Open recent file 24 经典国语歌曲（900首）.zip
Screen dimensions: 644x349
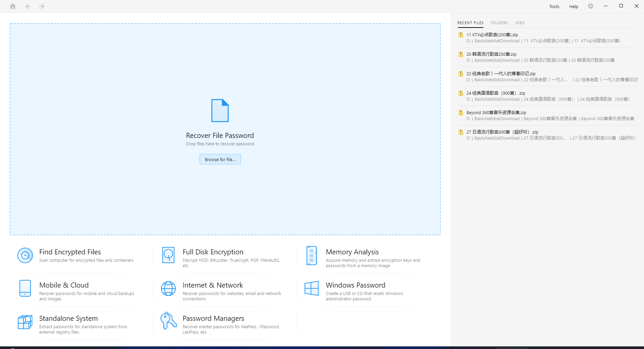point(496,93)
